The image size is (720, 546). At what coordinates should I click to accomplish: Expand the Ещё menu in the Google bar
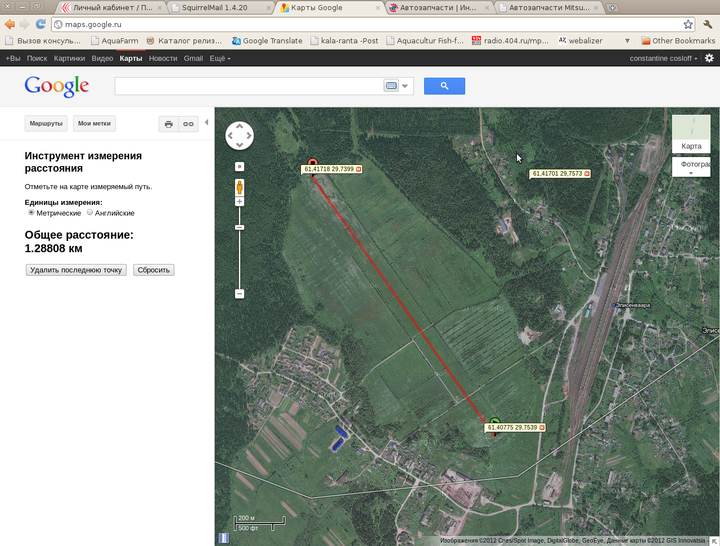220,58
